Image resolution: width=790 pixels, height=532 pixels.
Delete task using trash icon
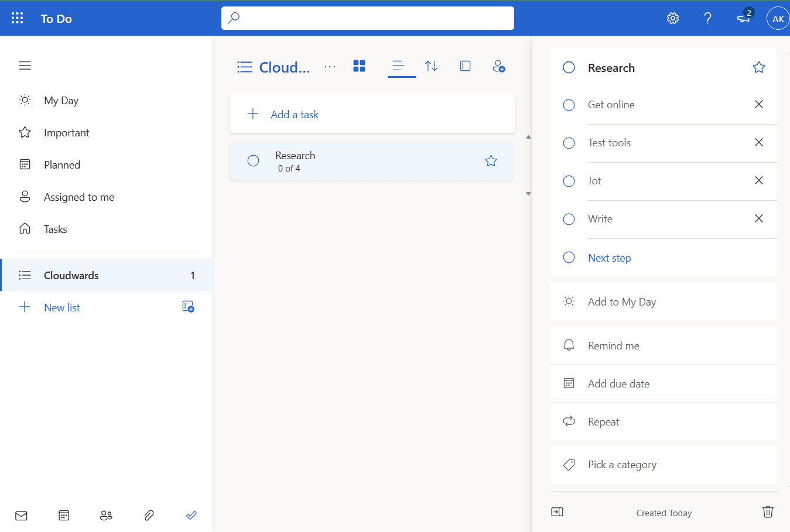pyautogui.click(x=767, y=512)
